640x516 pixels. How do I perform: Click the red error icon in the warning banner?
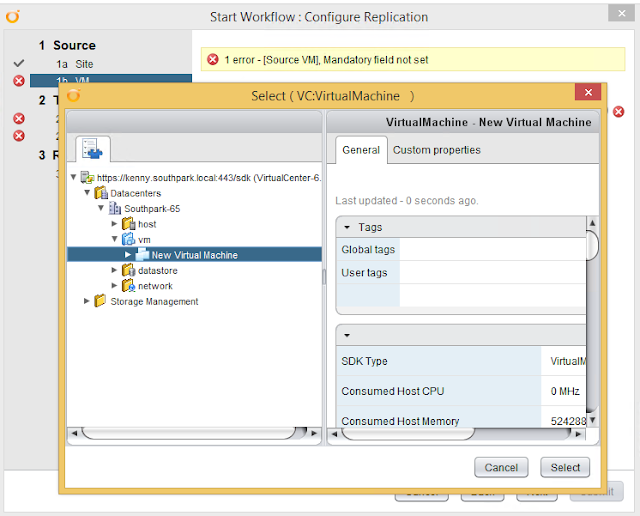(213, 60)
